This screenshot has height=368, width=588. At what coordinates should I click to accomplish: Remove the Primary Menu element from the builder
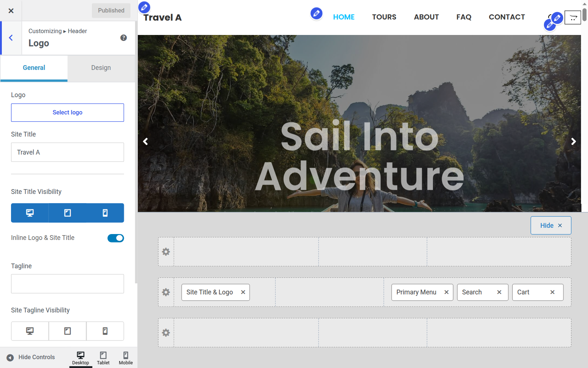(447, 292)
